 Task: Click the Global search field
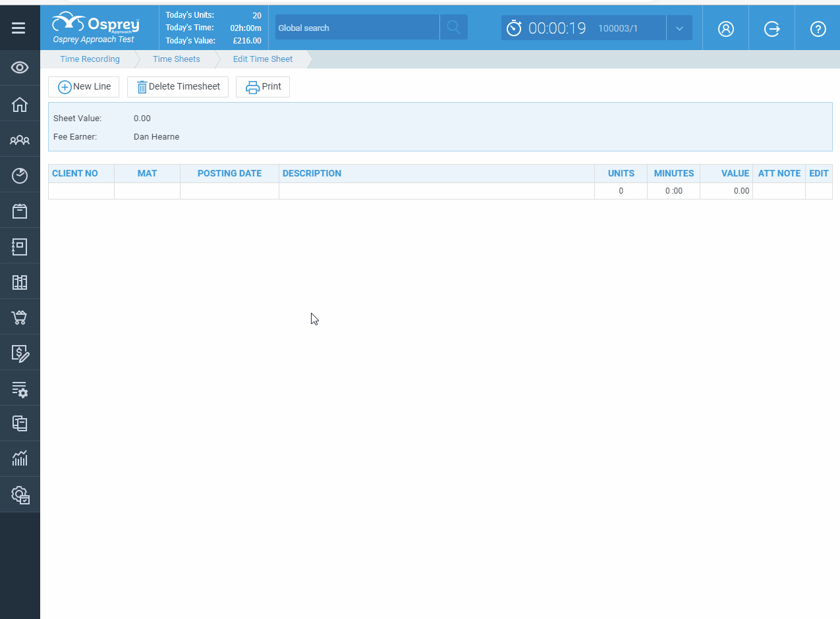click(357, 28)
